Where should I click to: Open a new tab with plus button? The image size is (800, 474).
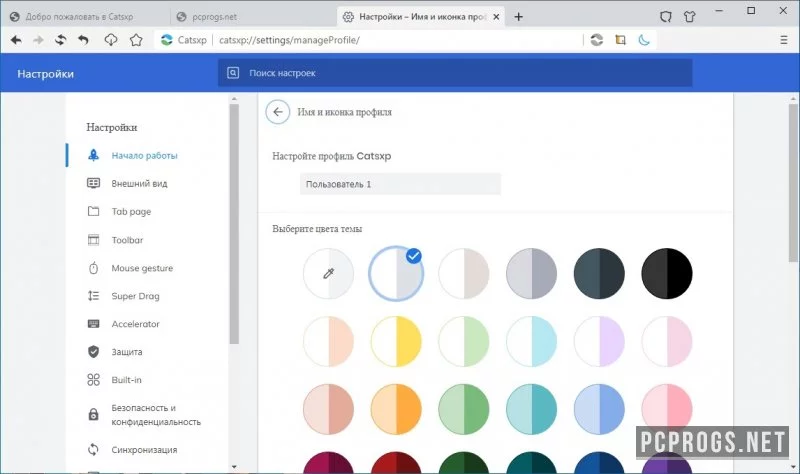point(518,17)
